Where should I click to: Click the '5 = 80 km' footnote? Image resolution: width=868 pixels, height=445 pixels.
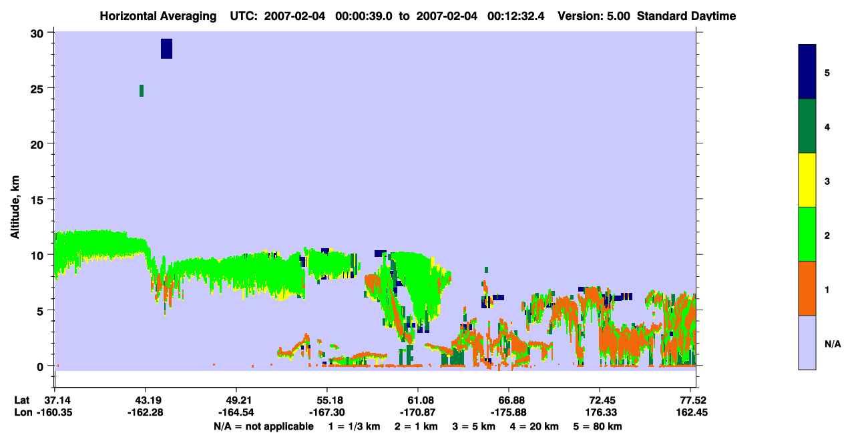tap(598, 426)
